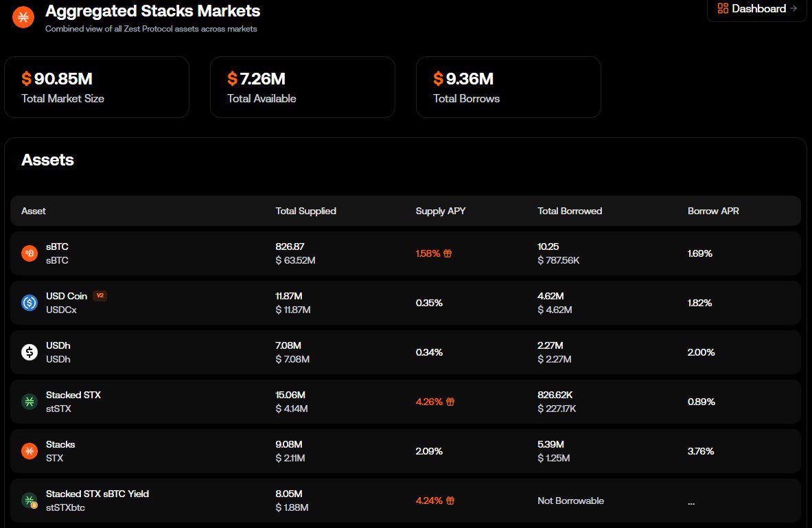Click the USDCx ticker label
Image resolution: width=812 pixels, height=528 pixels.
tap(61, 310)
